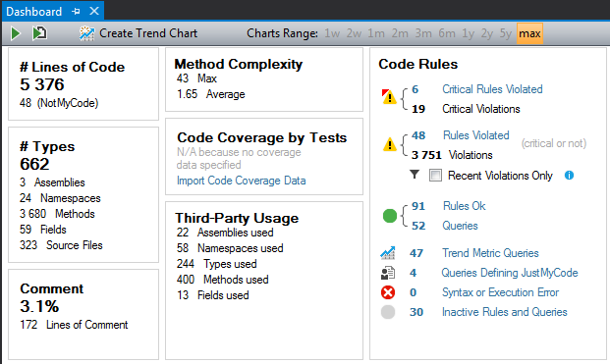Click the filter funnel icon
The image size is (610, 364).
[x=415, y=175]
